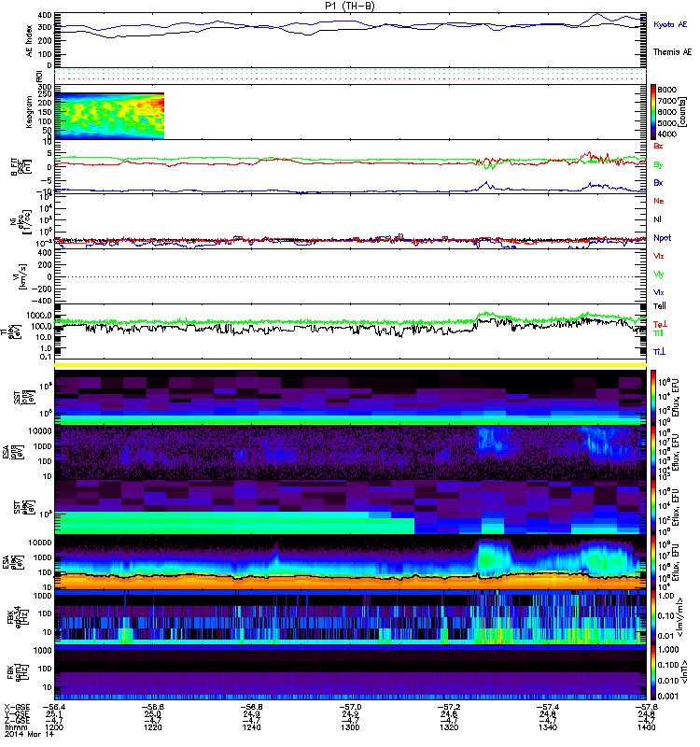Select the "1200" time tick label
Screen dimensions: 700x747
(x=54, y=727)
